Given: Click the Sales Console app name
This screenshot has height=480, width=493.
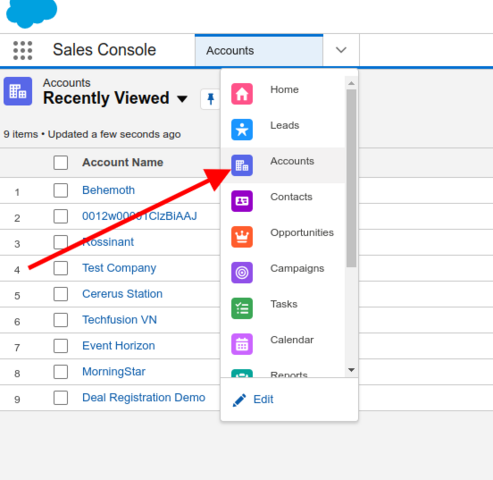Looking at the screenshot, I should coord(104,50).
